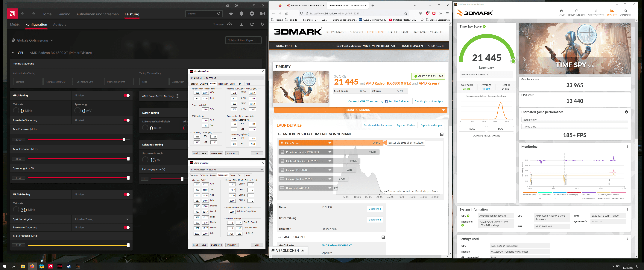
Task: Disable the GPU-Tuning toggle
Action: tap(127, 95)
